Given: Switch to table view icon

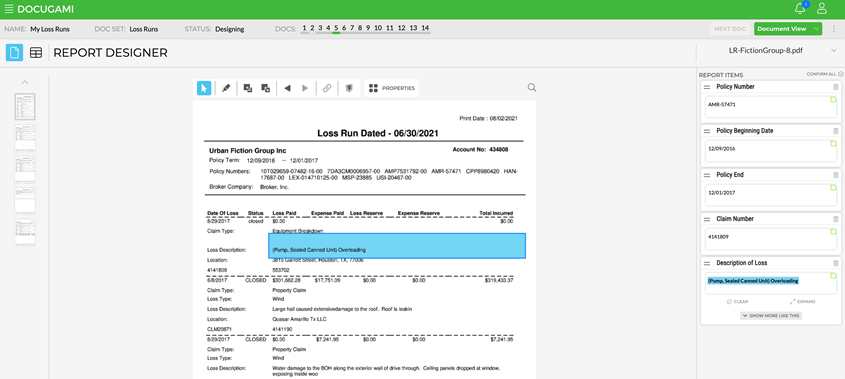Looking at the screenshot, I should tap(36, 52).
